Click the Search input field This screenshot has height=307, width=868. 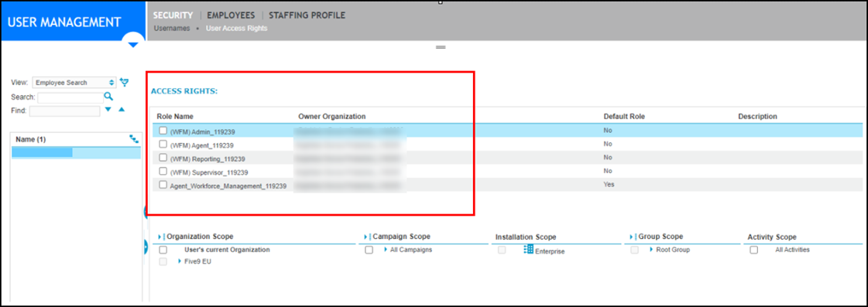[x=70, y=97]
